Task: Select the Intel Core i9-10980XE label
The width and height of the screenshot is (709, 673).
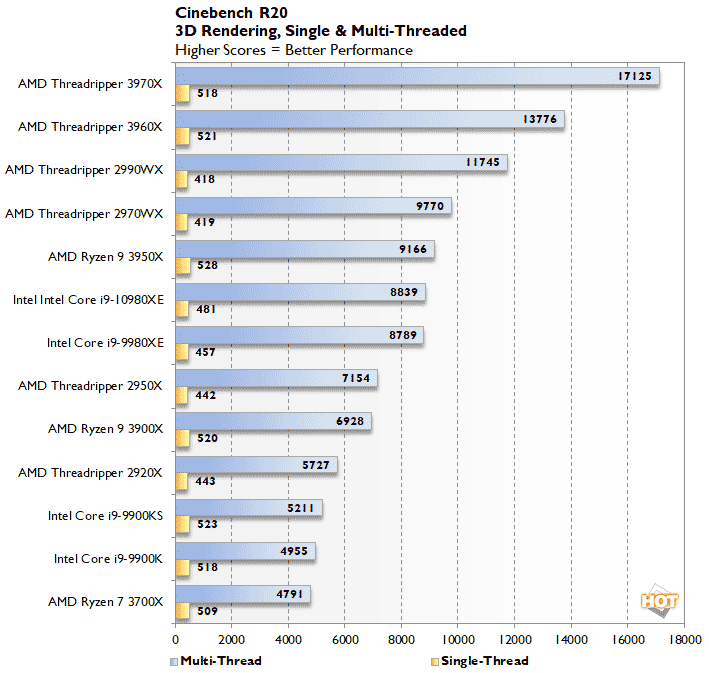Action: pyautogui.click(x=88, y=300)
